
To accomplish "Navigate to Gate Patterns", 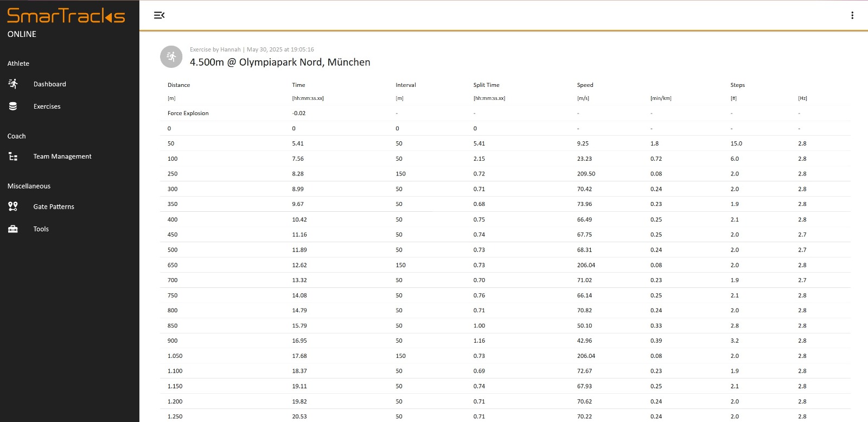I will 54,207.
